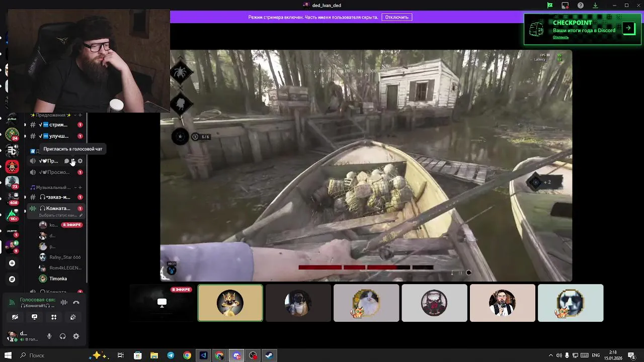Select the bearded man in suit participant tile
The width and height of the screenshot is (644, 362).
[x=502, y=303]
